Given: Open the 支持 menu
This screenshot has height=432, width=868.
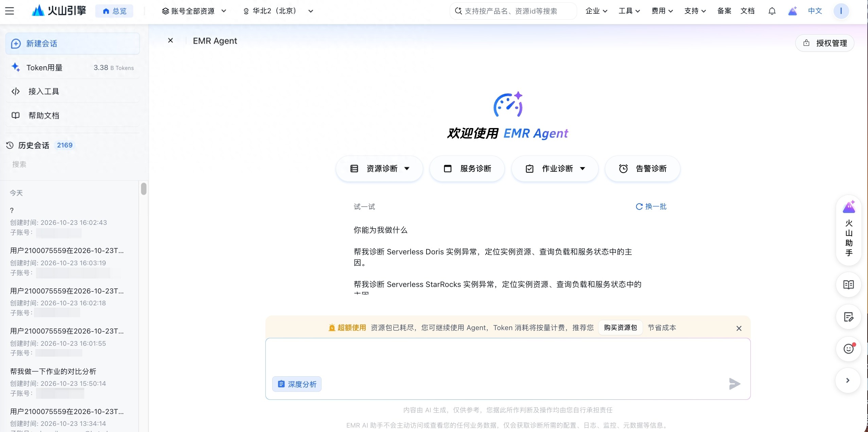Looking at the screenshot, I should [x=695, y=11].
